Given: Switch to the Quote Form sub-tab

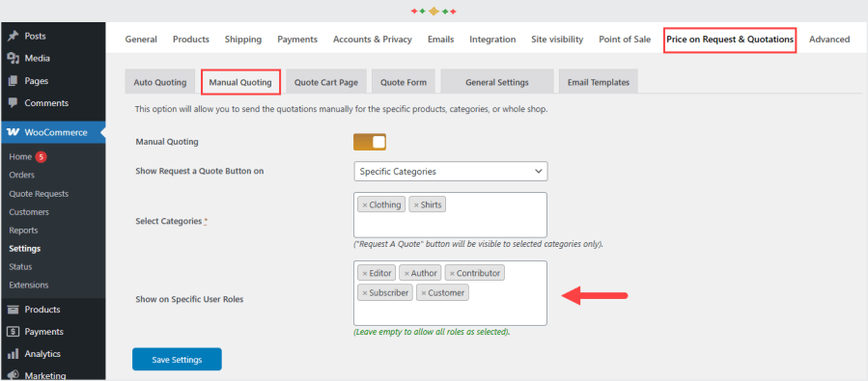Looking at the screenshot, I should pyautogui.click(x=404, y=82).
